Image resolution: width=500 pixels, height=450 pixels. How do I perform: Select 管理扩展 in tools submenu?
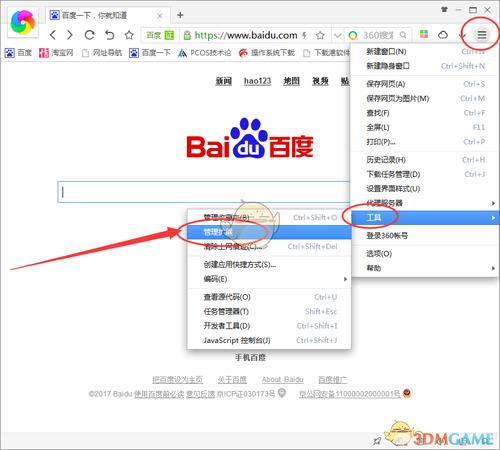pos(269,232)
